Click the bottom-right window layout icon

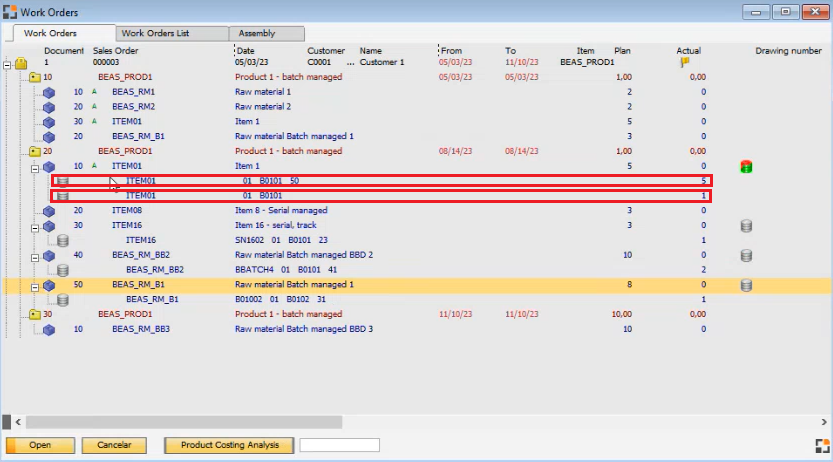(822, 446)
